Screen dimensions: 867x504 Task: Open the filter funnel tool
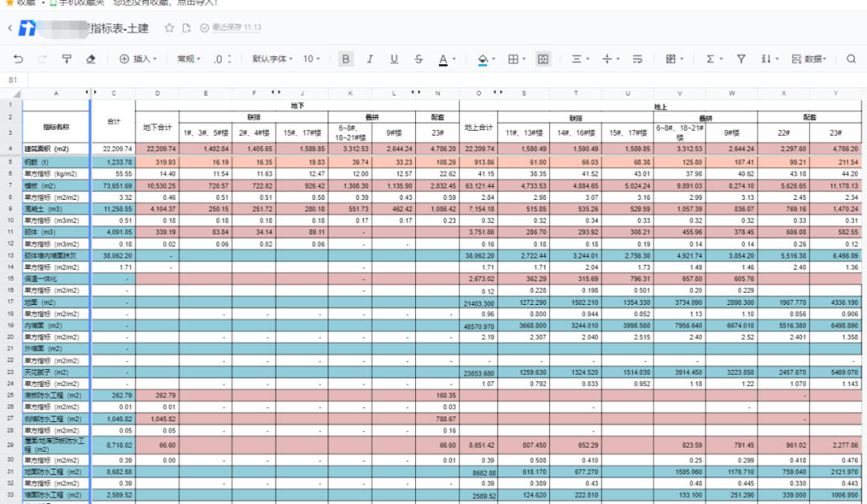741,59
